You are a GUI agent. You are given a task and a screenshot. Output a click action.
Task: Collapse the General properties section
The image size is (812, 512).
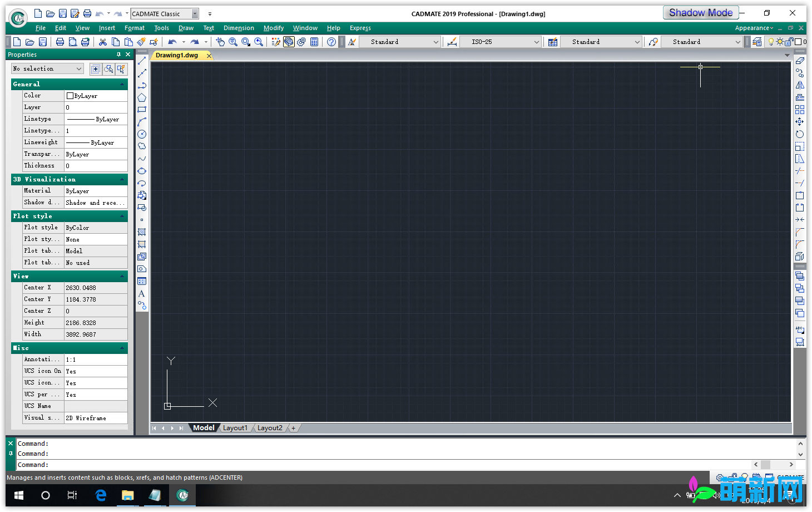(x=122, y=84)
